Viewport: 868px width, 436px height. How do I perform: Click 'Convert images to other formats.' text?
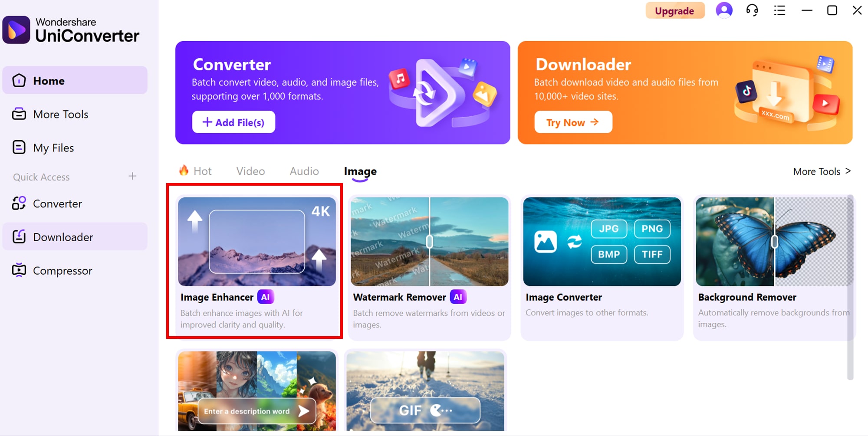[x=587, y=312]
